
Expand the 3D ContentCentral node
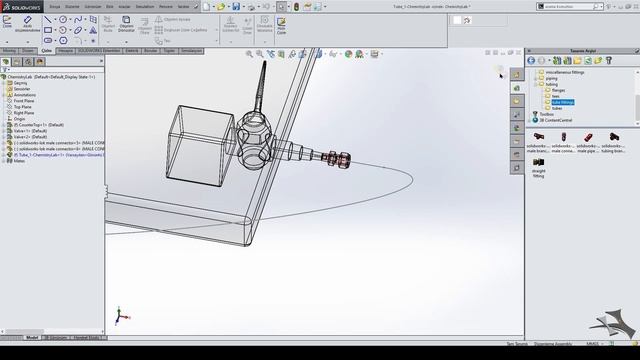(x=530, y=120)
